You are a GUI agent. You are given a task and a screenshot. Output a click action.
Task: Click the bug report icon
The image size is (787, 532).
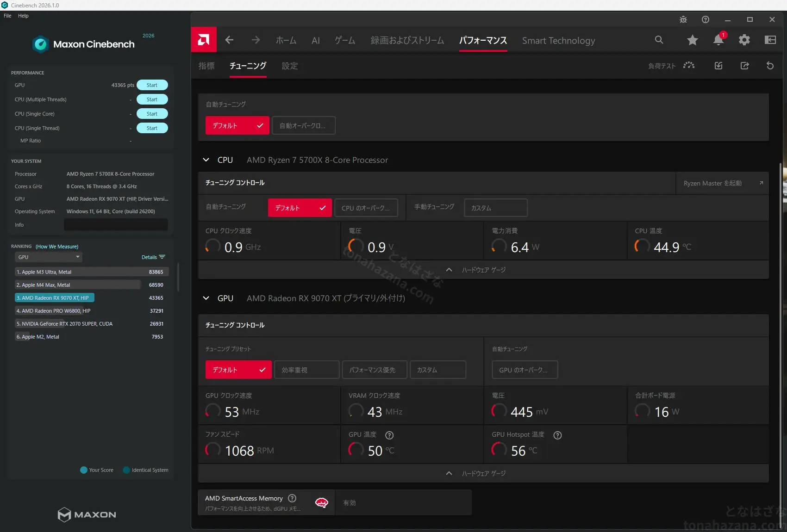click(683, 19)
